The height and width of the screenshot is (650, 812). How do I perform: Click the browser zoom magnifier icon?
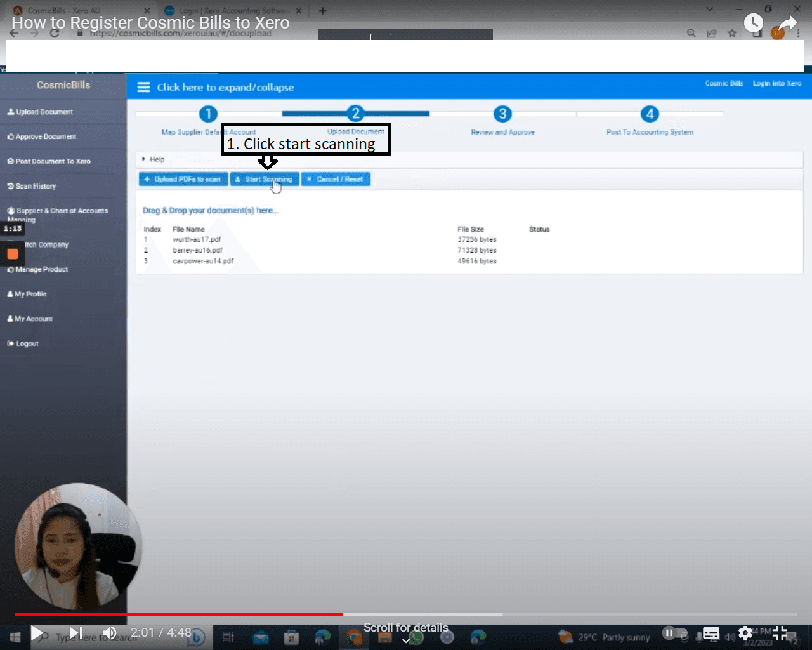[x=691, y=33]
